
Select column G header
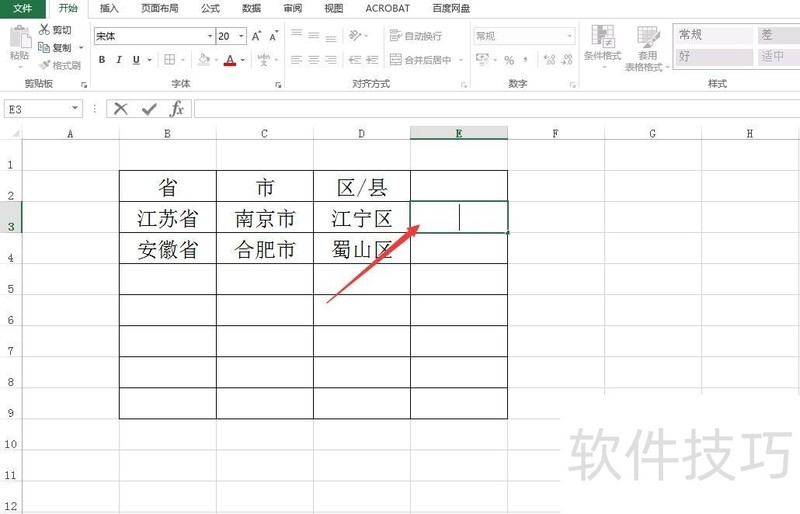coord(653,133)
